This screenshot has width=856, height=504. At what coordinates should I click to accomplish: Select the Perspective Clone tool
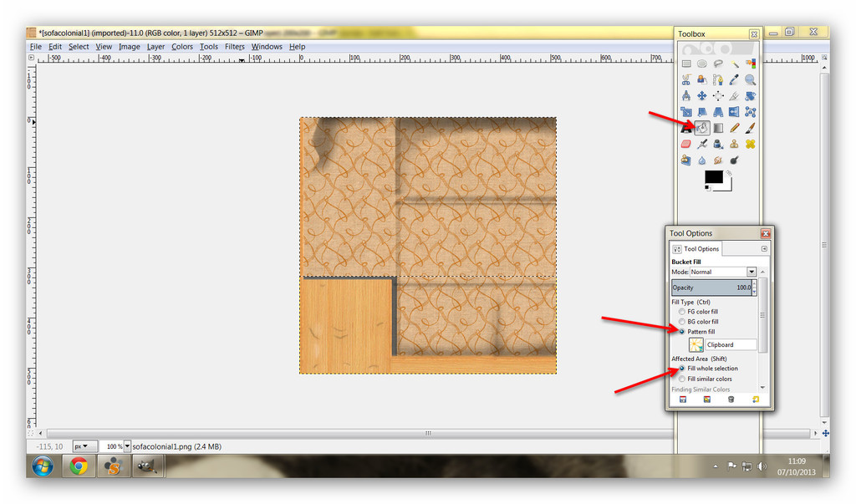[x=686, y=160]
